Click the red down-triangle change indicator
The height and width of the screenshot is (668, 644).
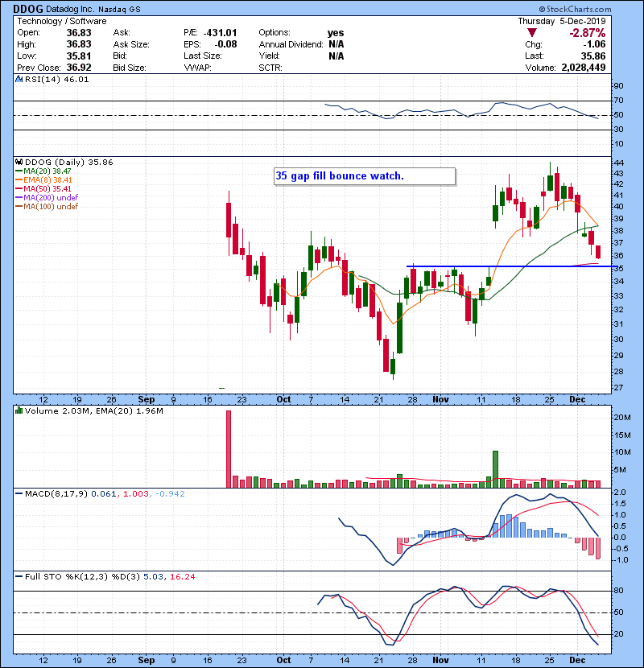click(x=531, y=32)
